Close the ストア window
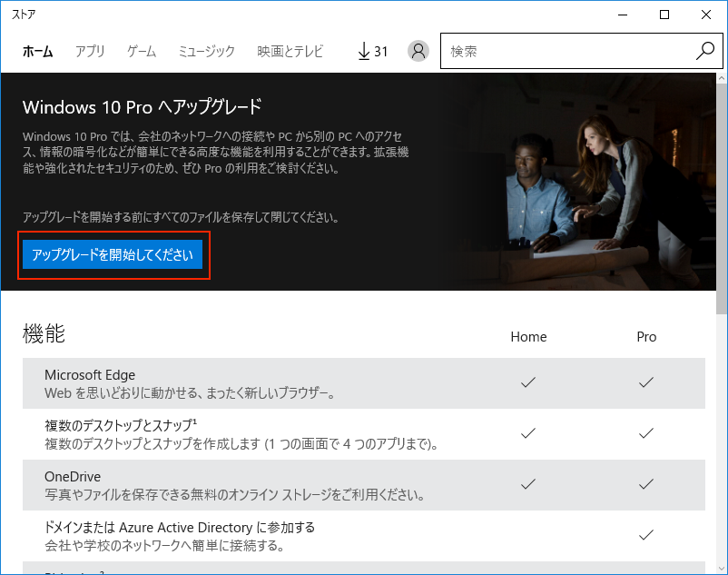728x575 pixels. 706,15
